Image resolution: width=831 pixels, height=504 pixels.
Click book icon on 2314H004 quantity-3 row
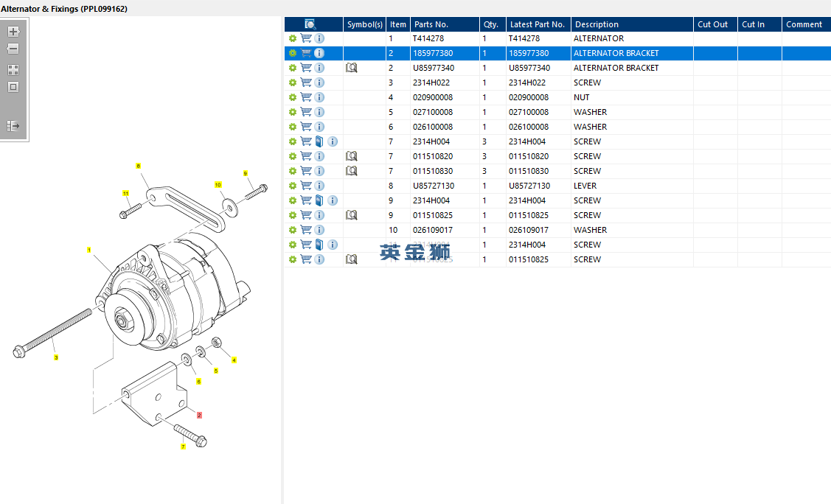pyautogui.click(x=319, y=141)
